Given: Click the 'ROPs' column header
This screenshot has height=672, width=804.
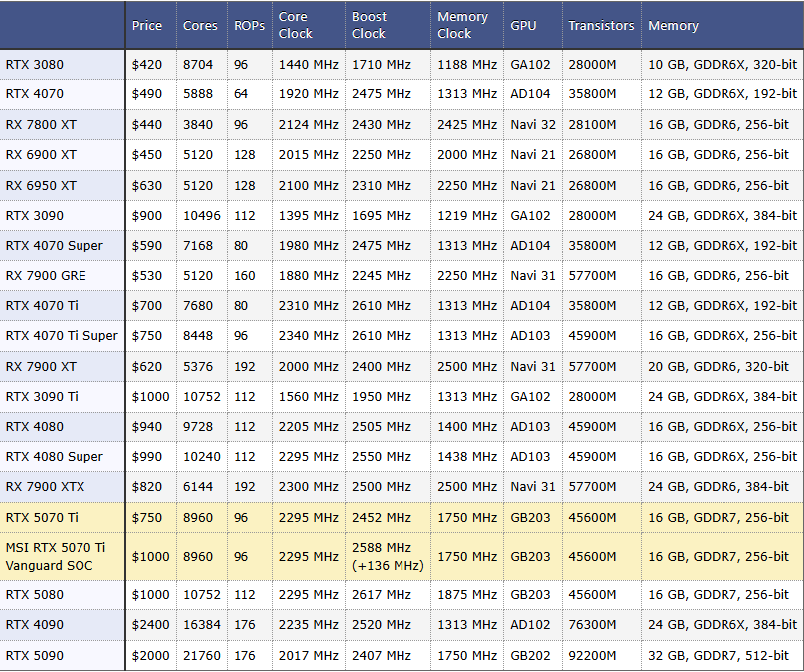Looking at the screenshot, I should coord(249,25).
